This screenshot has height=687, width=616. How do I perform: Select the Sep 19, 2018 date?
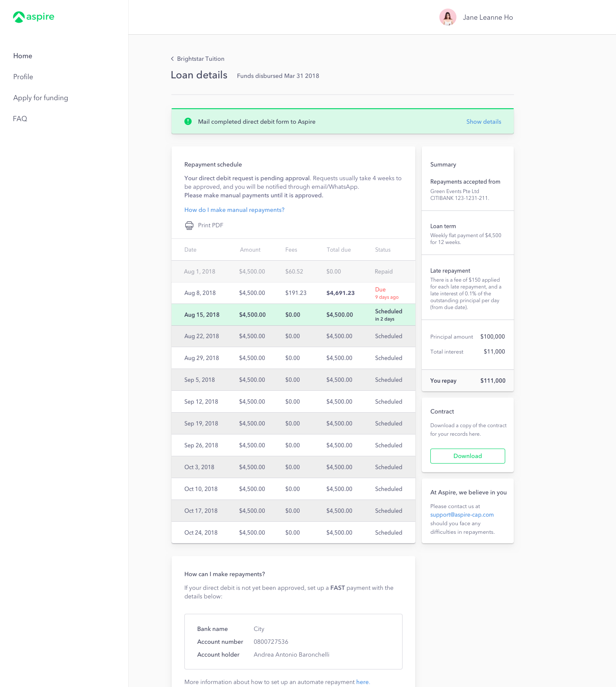(x=201, y=423)
